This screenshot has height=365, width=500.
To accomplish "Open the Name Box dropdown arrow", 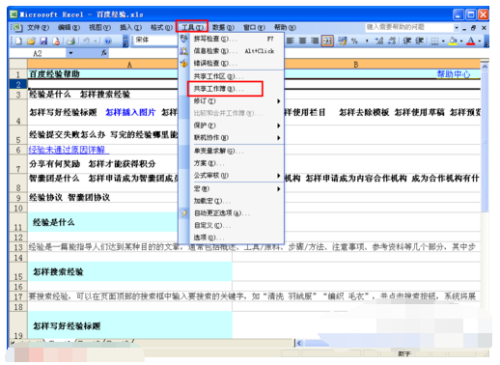I will tap(71, 53).
